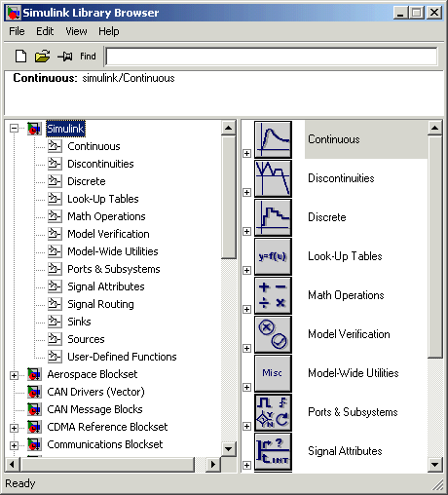Select Look-Up Tables in the tree
Image resolution: width=448 pixels, height=495 pixels.
pyautogui.click(x=103, y=199)
